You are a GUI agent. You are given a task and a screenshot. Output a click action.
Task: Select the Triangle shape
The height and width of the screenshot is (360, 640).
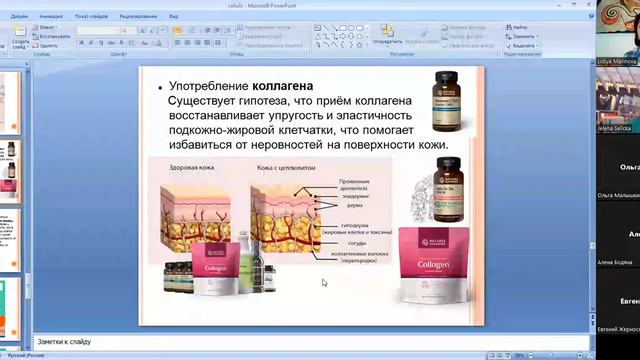318,36
